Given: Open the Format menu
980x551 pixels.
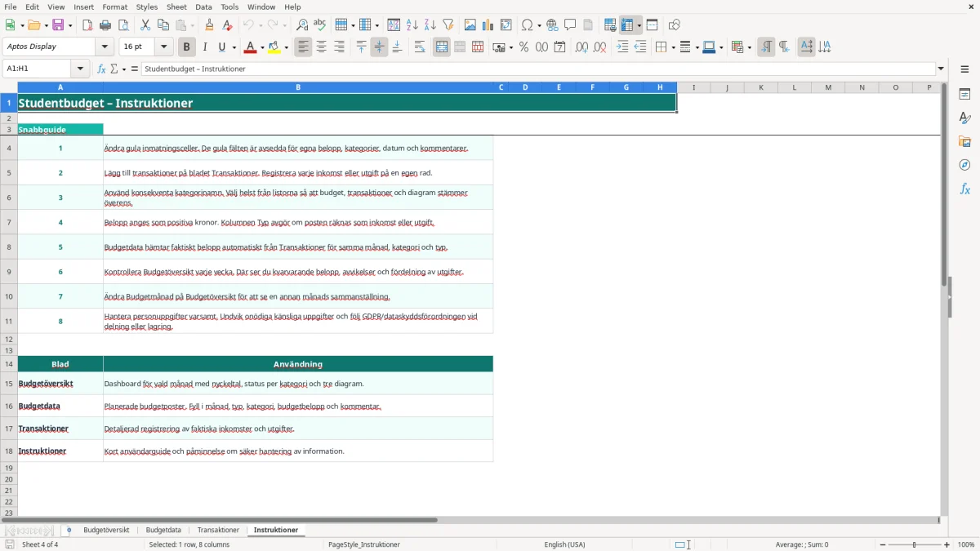Looking at the screenshot, I should pos(115,7).
